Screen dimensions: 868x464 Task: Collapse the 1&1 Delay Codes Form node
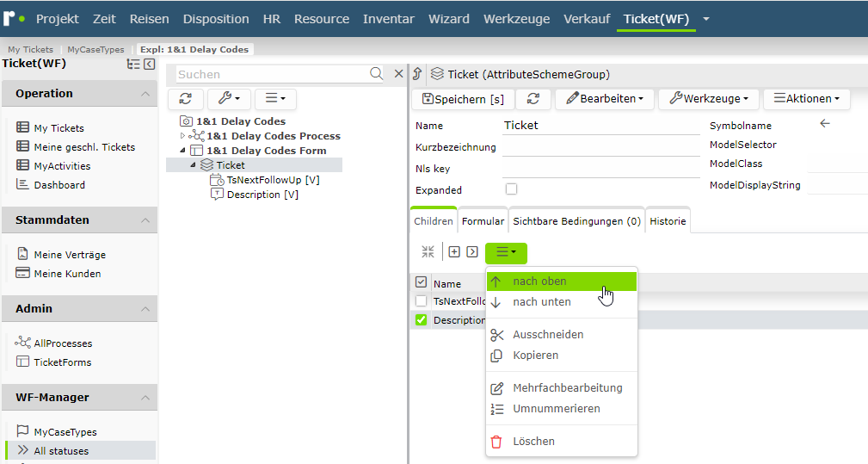point(182,151)
